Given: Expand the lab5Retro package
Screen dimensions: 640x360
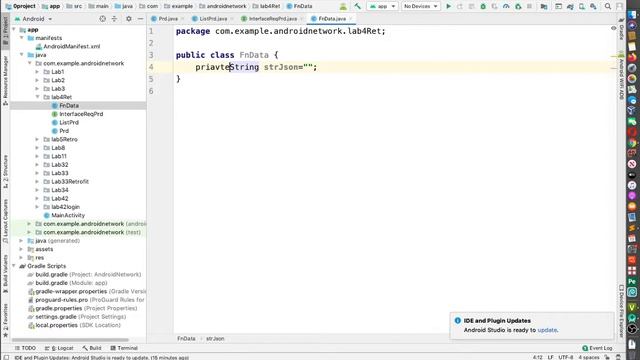Looking at the screenshot, I should 38,140.
